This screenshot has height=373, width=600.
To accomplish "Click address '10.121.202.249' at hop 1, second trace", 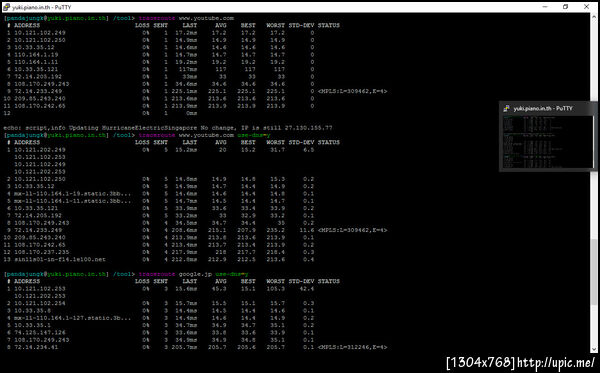I will [40, 150].
